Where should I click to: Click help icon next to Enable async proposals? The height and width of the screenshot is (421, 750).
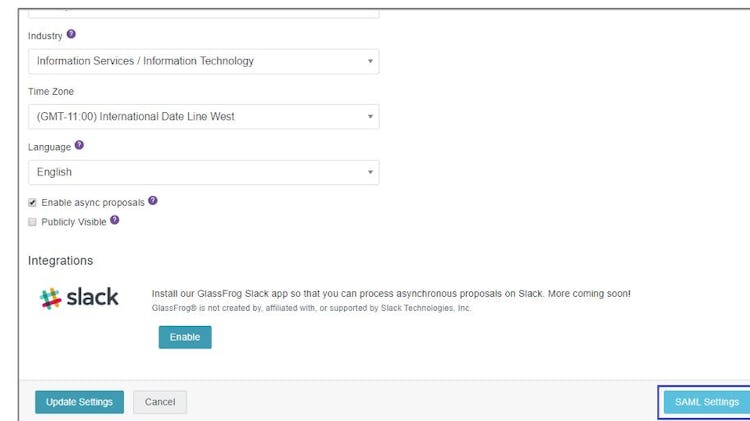click(x=153, y=201)
